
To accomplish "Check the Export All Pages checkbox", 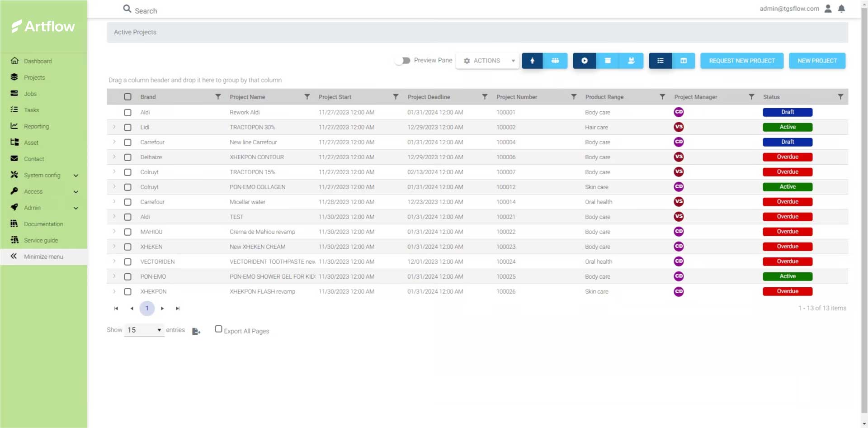I will (x=218, y=329).
